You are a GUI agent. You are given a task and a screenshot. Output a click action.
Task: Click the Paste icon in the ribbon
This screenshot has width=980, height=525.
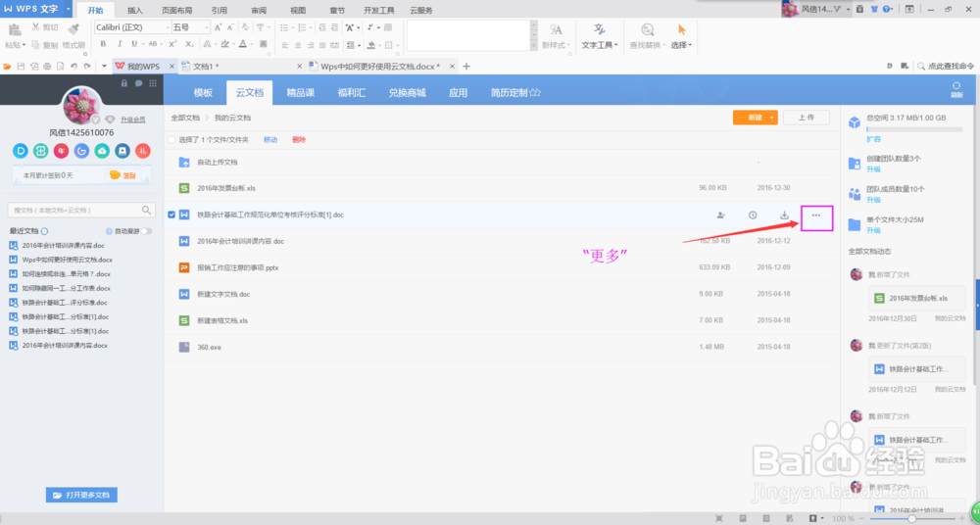tap(15, 29)
